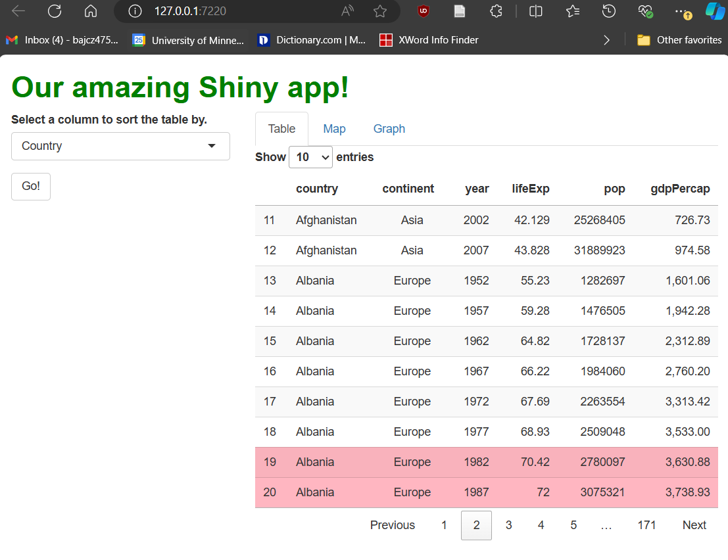Click the browser refresh icon
This screenshot has width=728, height=560.
click(x=55, y=11)
